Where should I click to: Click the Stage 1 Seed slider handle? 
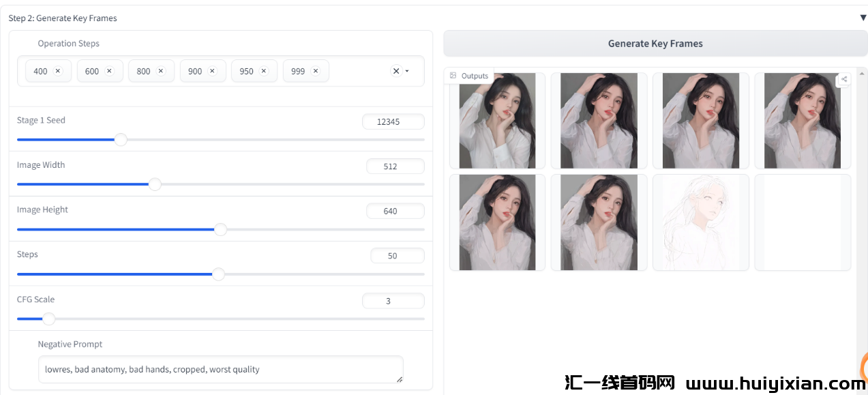coord(121,140)
